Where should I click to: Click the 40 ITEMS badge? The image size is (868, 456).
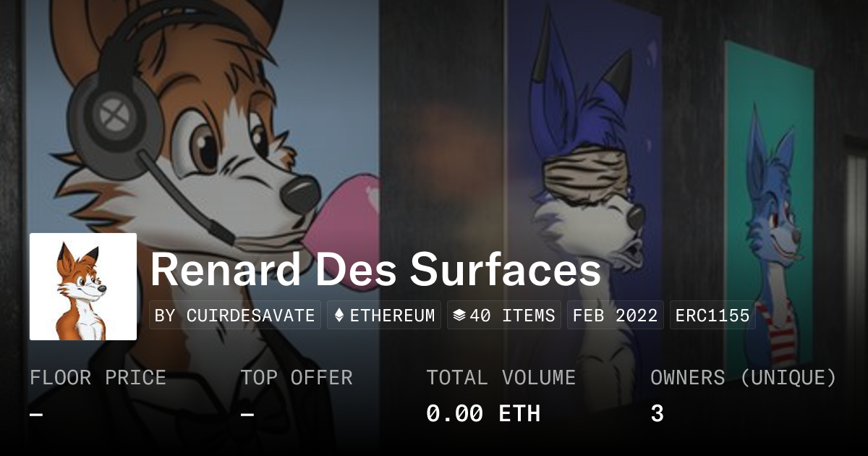(504, 316)
